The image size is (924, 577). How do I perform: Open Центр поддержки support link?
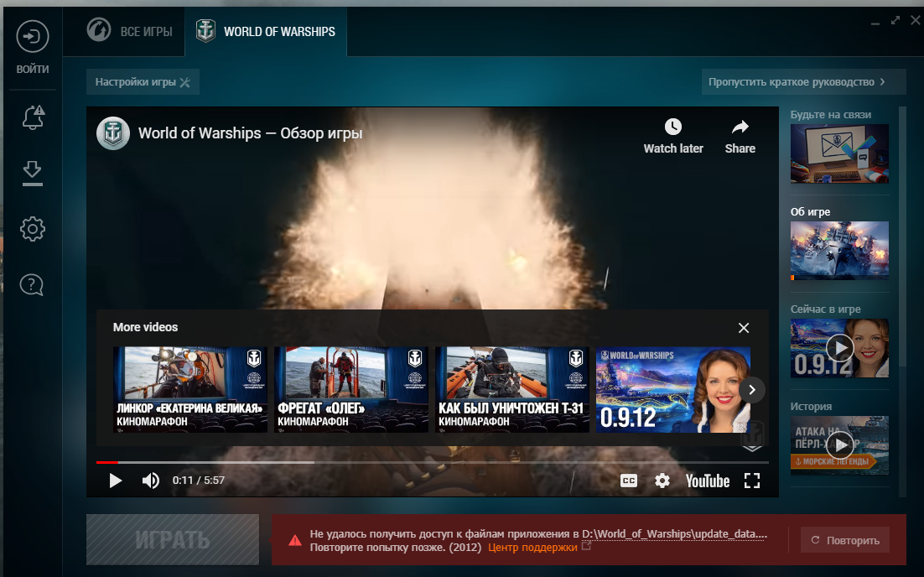point(532,548)
